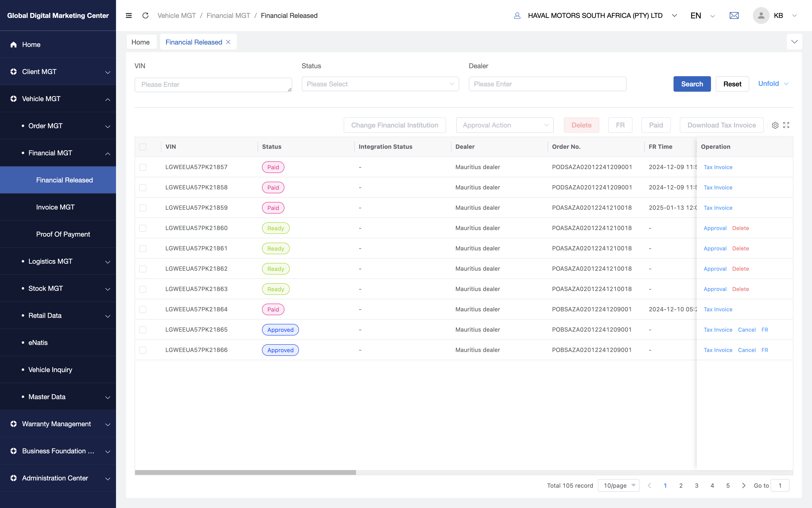Viewport: 812px width, 508px height.
Task: Expand the Order MGT submenu
Action: [58, 126]
